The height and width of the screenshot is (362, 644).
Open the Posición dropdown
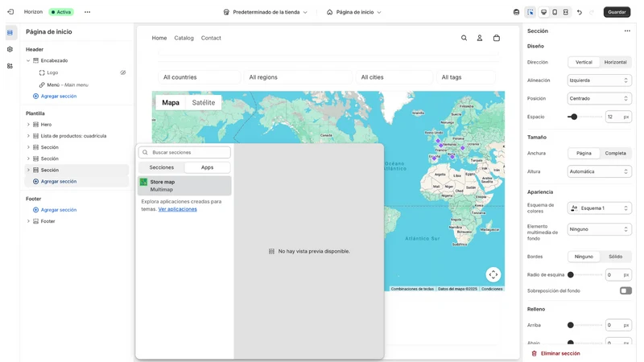[x=599, y=98]
